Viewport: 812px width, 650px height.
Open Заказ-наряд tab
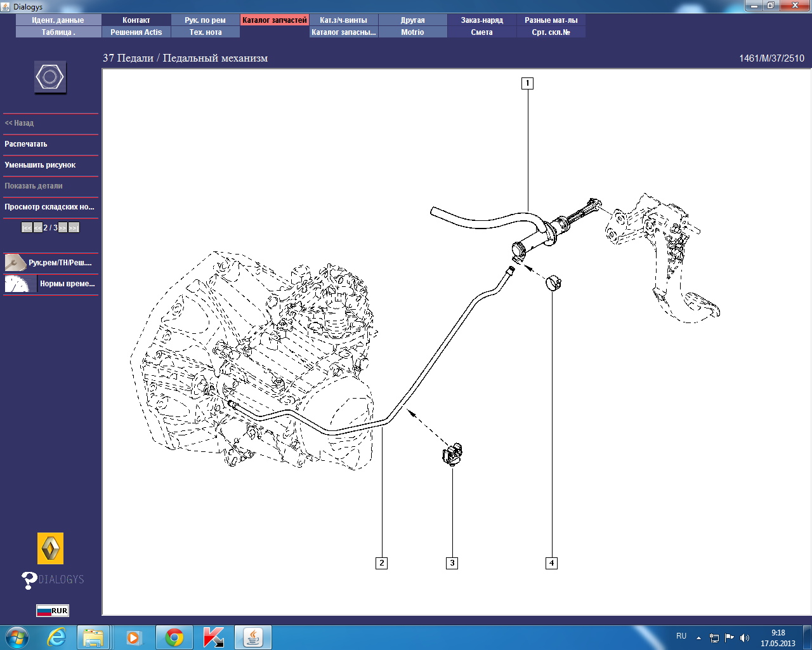482,20
